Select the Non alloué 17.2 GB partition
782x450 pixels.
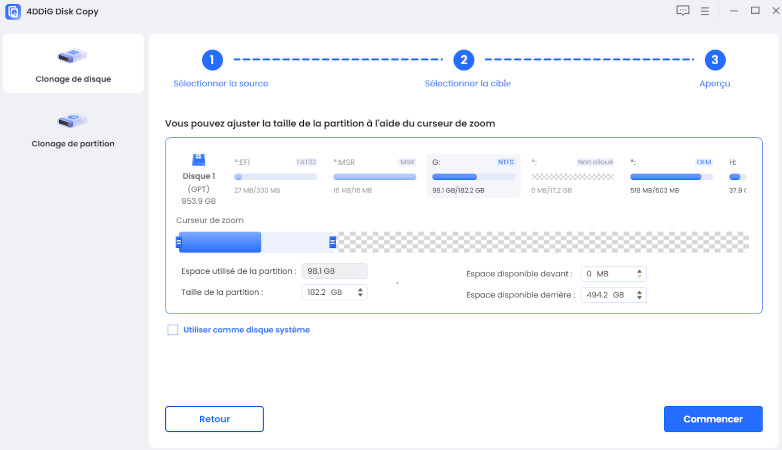572,176
